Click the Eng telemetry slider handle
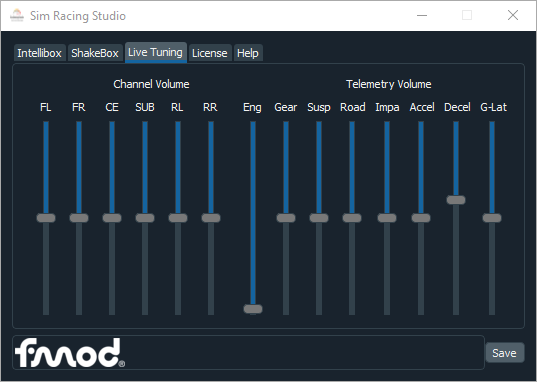This screenshot has width=537, height=382. pos(253,309)
